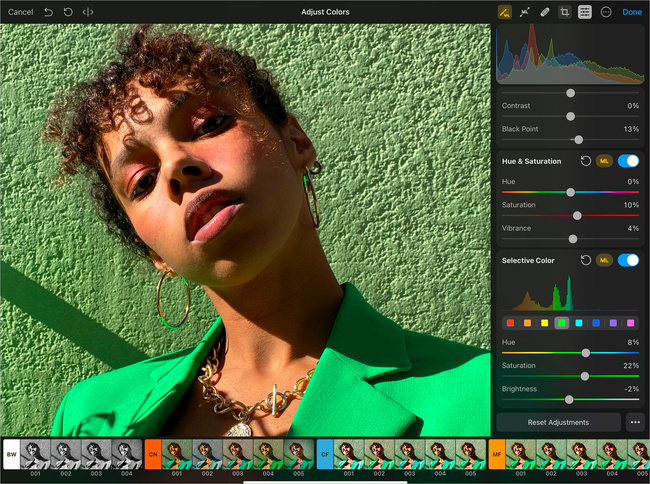The height and width of the screenshot is (484, 650).
Task: Select the repair bandage tool icon
Action: (x=545, y=12)
